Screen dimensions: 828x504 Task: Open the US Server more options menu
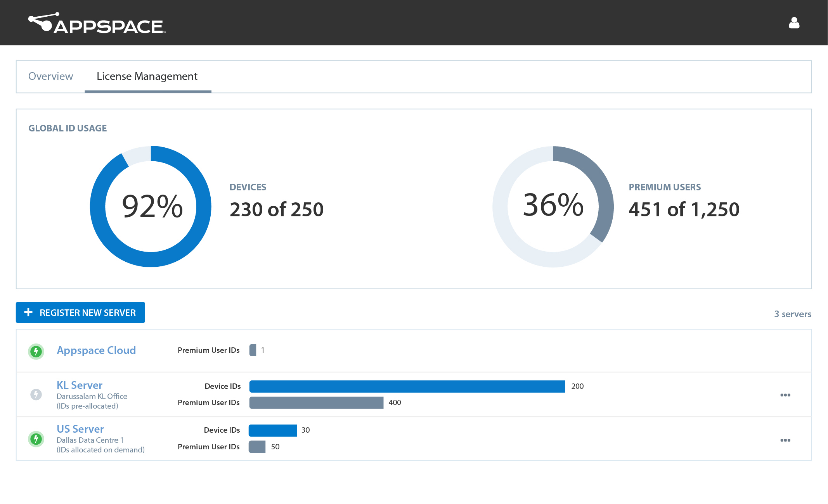pos(785,440)
